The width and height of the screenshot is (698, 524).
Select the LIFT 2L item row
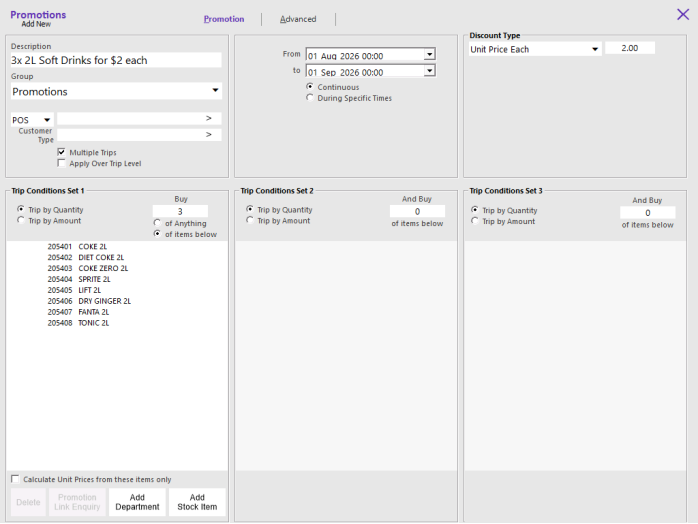tap(117, 290)
